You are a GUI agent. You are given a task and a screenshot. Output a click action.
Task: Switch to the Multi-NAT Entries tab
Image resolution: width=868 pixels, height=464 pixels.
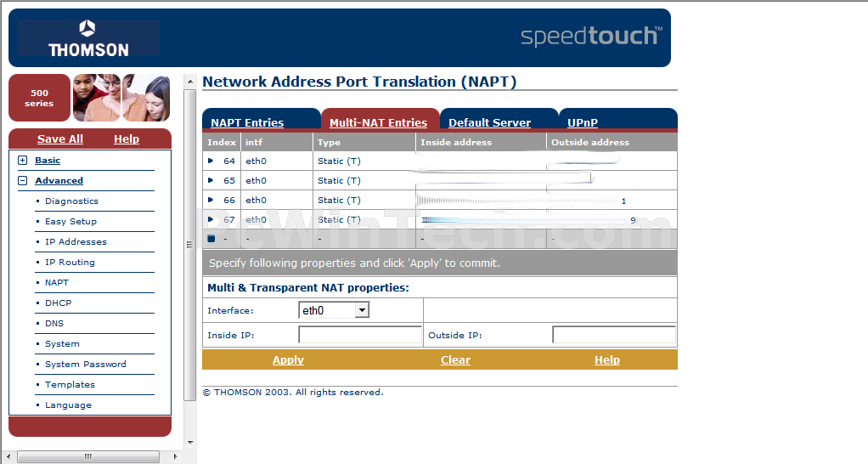[378, 122]
